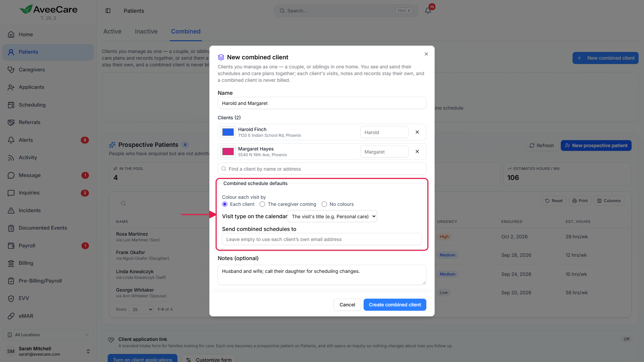Close the New combined client dialog

(x=426, y=54)
